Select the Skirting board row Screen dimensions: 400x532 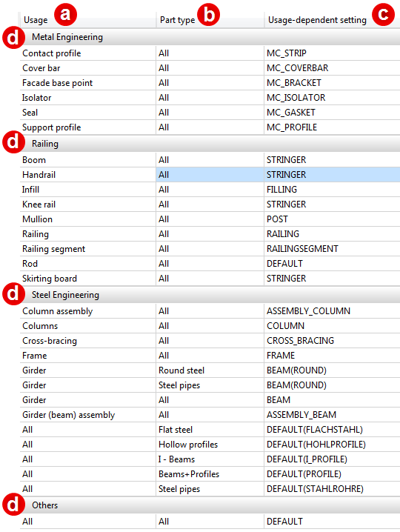pyautogui.click(x=210, y=279)
